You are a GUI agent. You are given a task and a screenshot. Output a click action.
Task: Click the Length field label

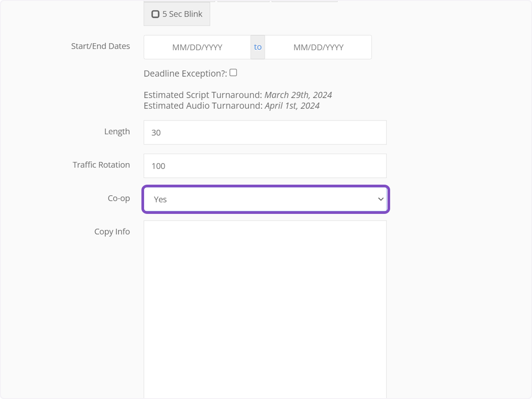pyautogui.click(x=117, y=132)
